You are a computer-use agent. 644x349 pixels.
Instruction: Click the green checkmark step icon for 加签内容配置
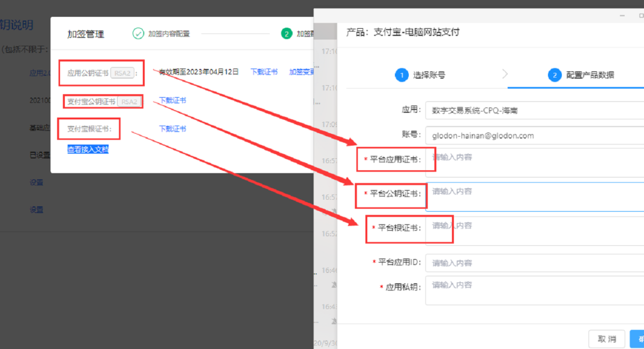tap(138, 34)
